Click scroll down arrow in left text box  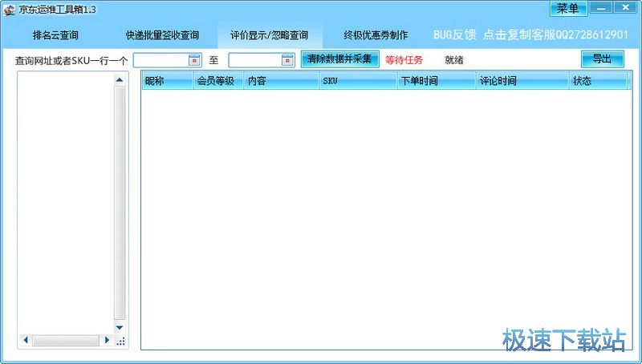click(x=120, y=327)
